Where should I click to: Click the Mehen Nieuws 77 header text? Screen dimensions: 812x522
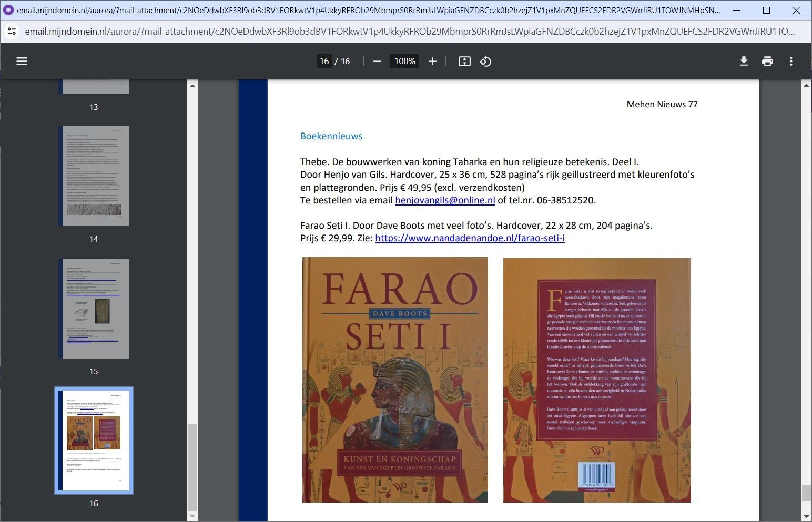point(662,104)
